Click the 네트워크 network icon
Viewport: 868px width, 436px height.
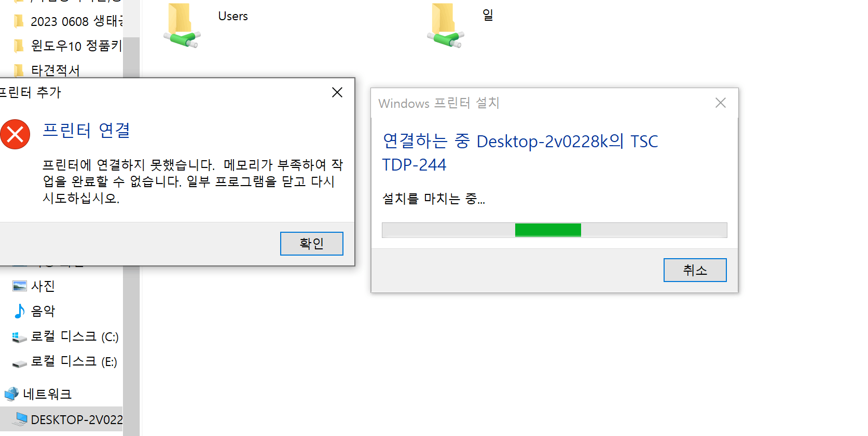click(x=11, y=394)
